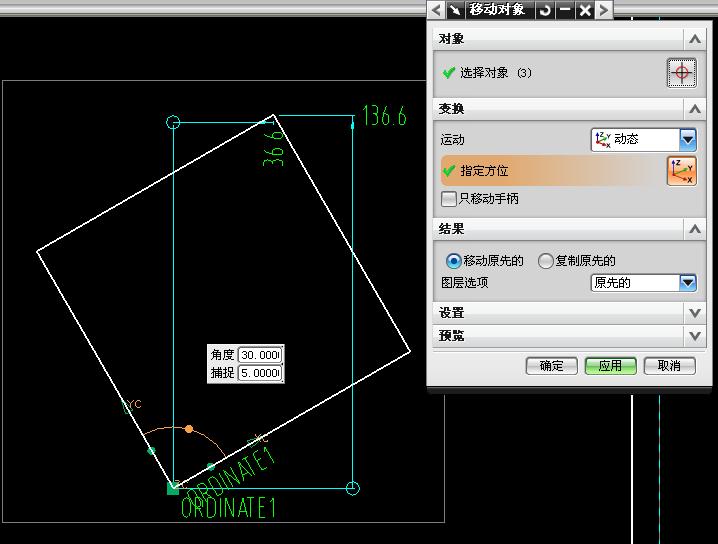
Task: Collapse the 变换 section
Action: click(695, 109)
